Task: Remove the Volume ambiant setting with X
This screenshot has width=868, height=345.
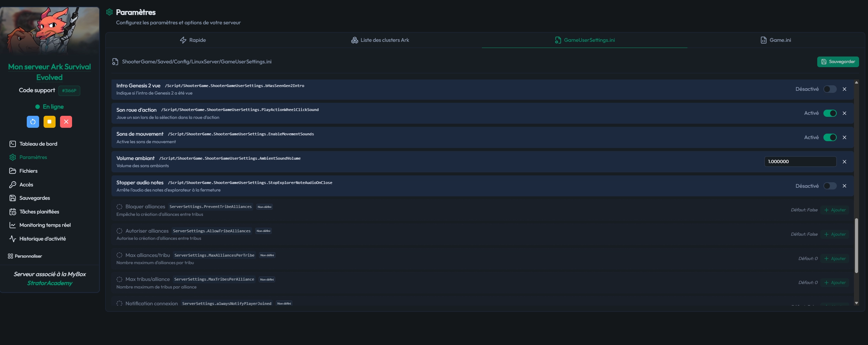Action: coord(844,162)
